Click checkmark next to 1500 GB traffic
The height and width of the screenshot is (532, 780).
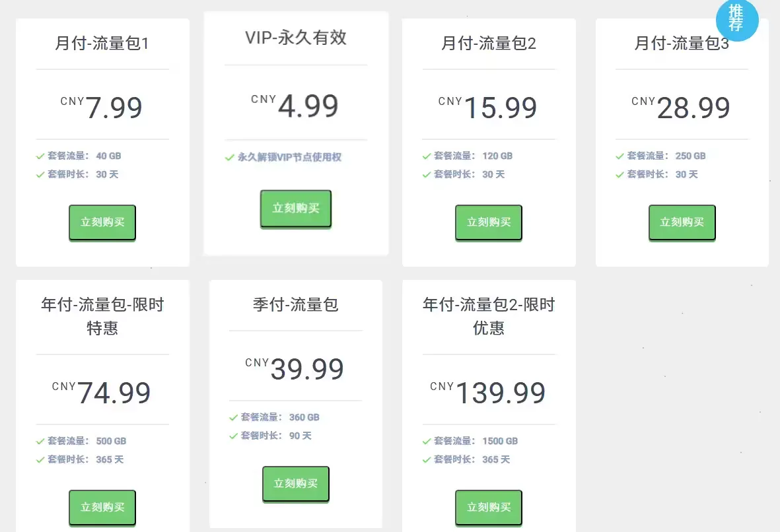pyautogui.click(x=427, y=442)
